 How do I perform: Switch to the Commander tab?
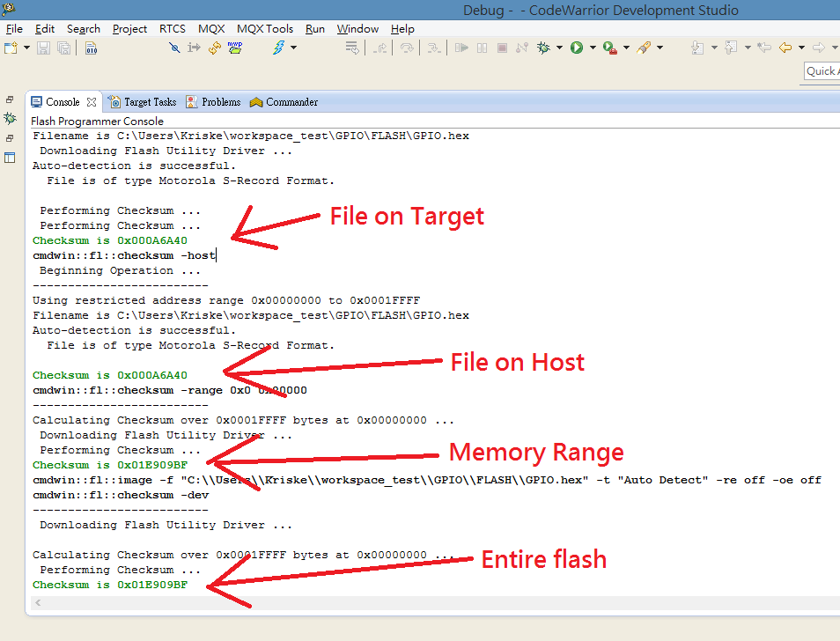click(x=284, y=102)
